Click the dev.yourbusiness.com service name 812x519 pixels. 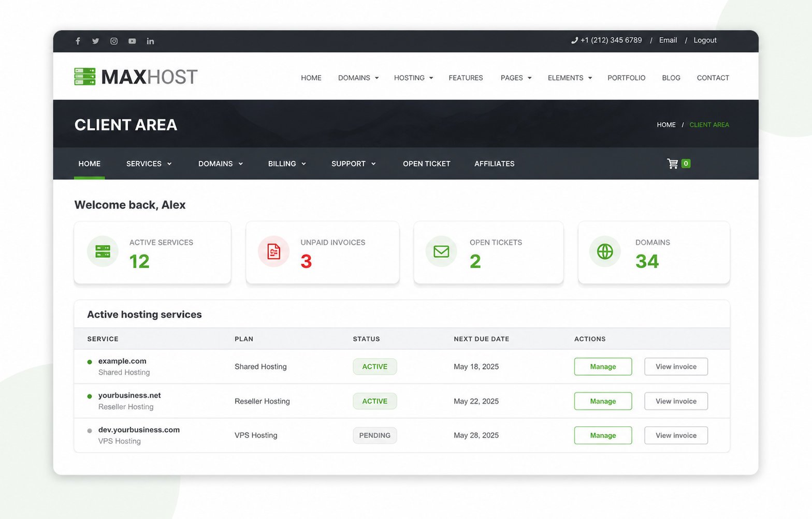coord(139,430)
